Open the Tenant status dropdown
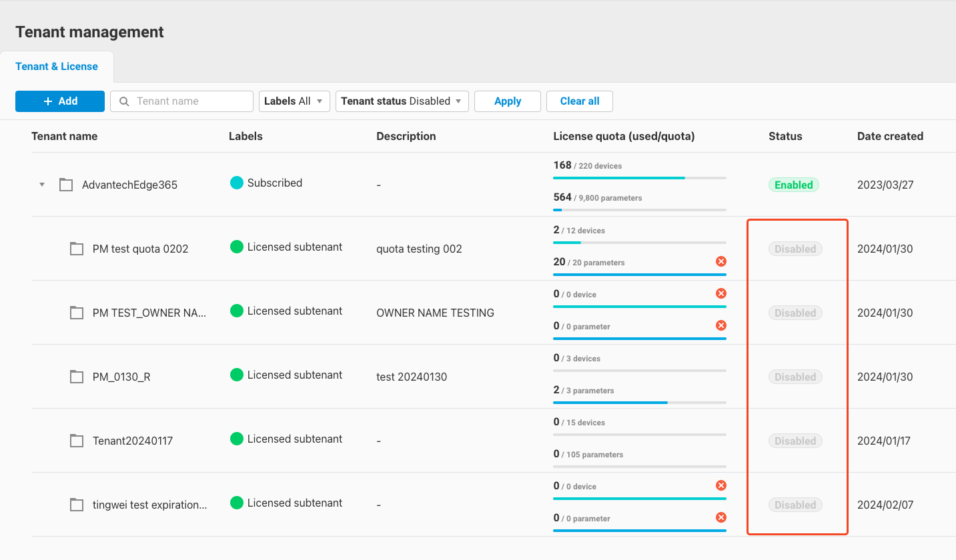Image resolution: width=956 pixels, height=560 pixels. (402, 101)
